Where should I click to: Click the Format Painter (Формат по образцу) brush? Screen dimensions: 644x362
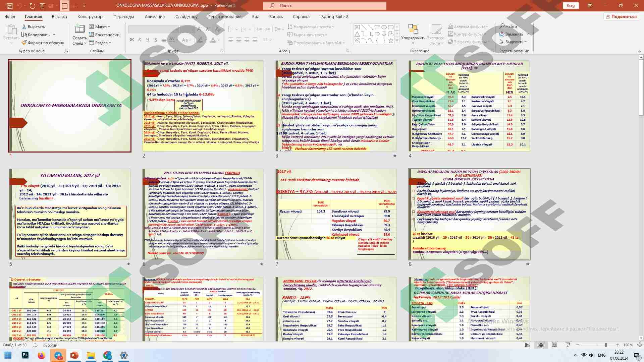(24, 43)
